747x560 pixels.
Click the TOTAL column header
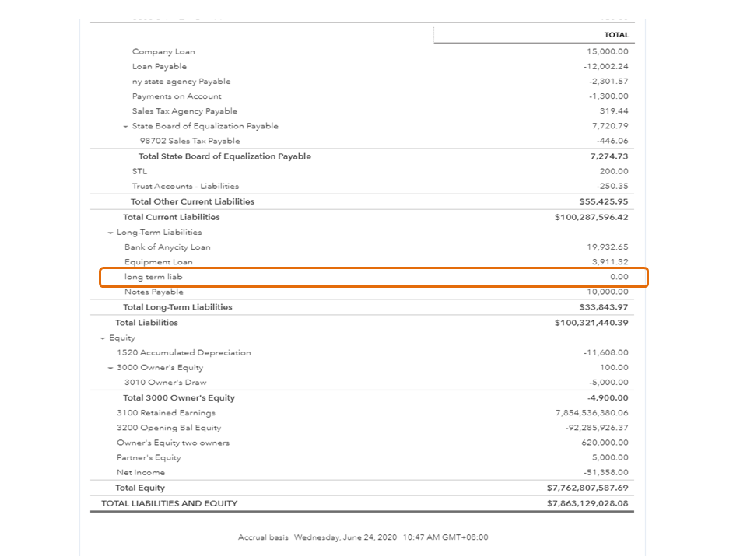(x=616, y=35)
